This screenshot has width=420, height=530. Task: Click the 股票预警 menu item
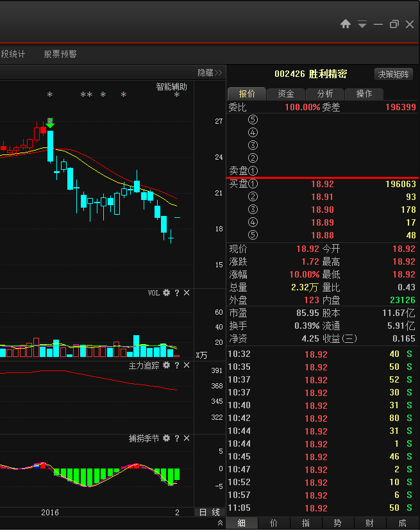pyautogui.click(x=60, y=54)
